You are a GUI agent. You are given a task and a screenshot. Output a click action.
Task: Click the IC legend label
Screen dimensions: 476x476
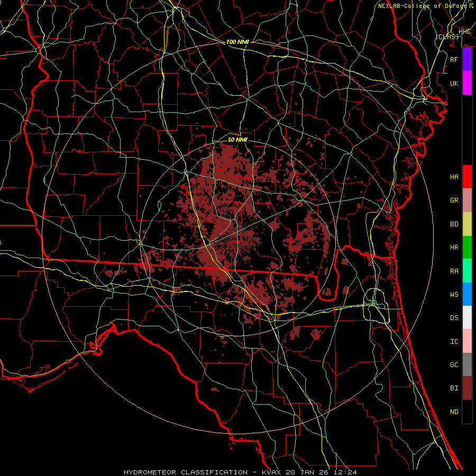pos(454,341)
